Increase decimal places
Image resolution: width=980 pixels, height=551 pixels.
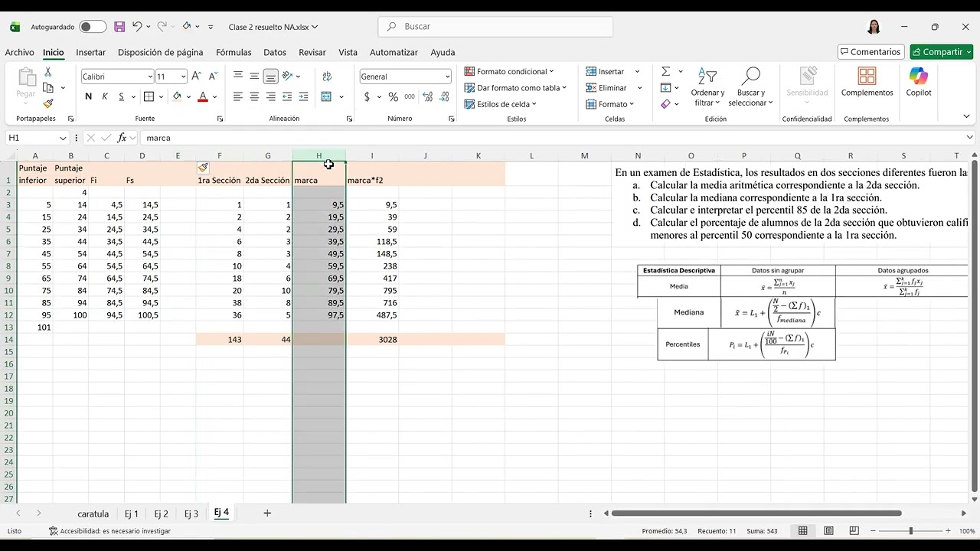(x=427, y=96)
